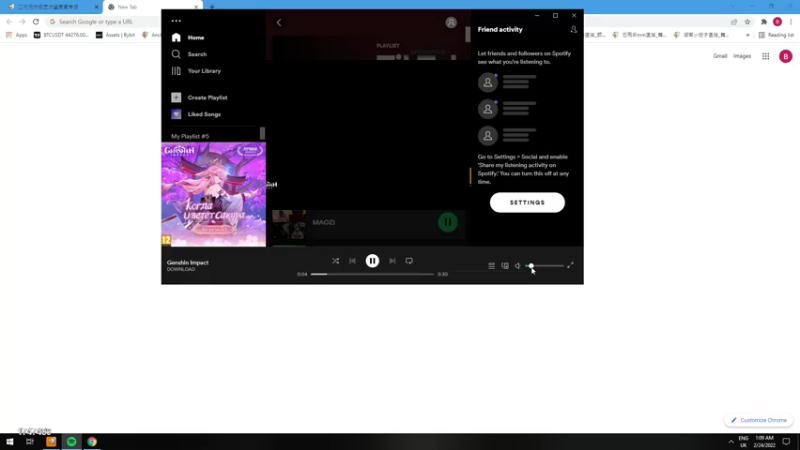Viewport: 800px width, 450px height.
Task: Switch to the first Chrome tab
Action: click(x=51, y=7)
